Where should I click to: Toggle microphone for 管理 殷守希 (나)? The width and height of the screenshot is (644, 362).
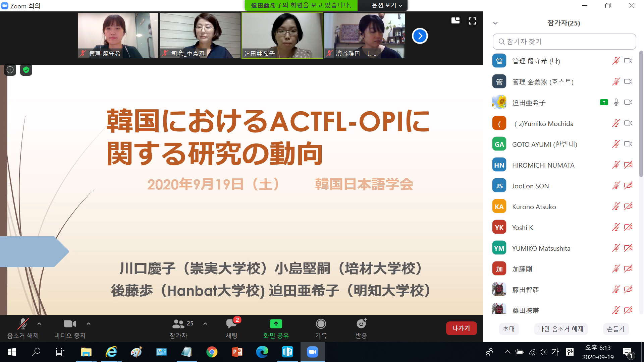click(x=616, y=61)
